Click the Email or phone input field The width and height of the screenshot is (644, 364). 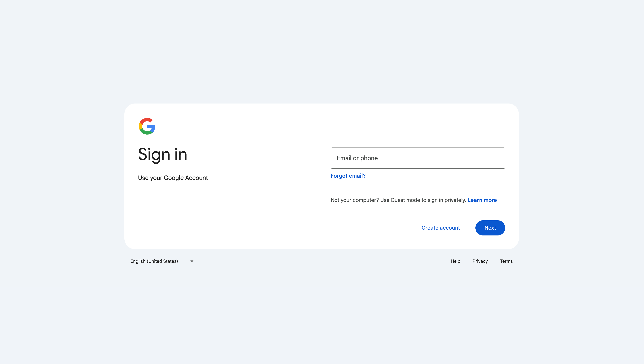(418, 158)
